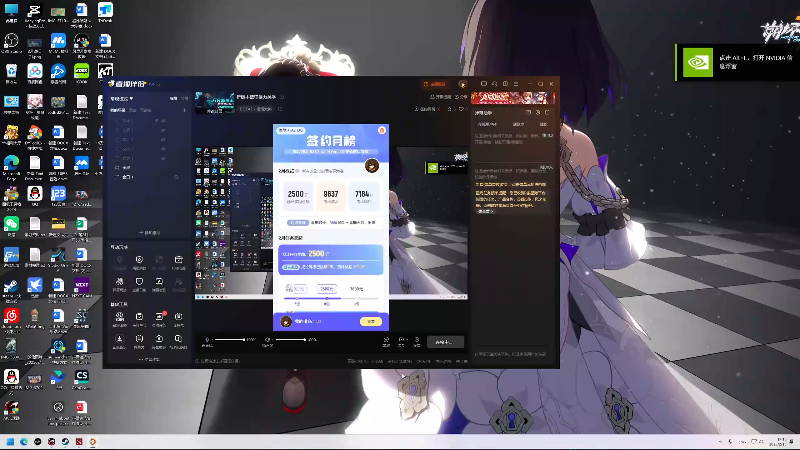
Task: Open Microsoft Edge desktop shortcut
Action: pos(11,167)
